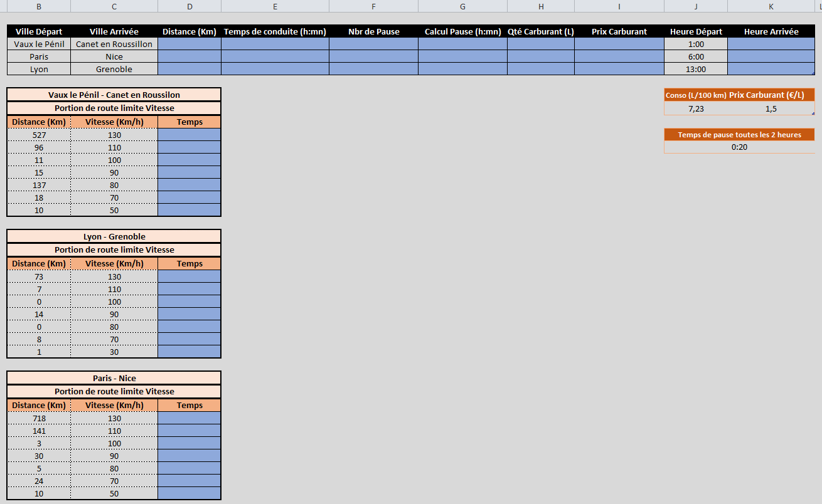Select the distance cell '24'
This screenshot has height=504, width=822.
pos(39,481)
